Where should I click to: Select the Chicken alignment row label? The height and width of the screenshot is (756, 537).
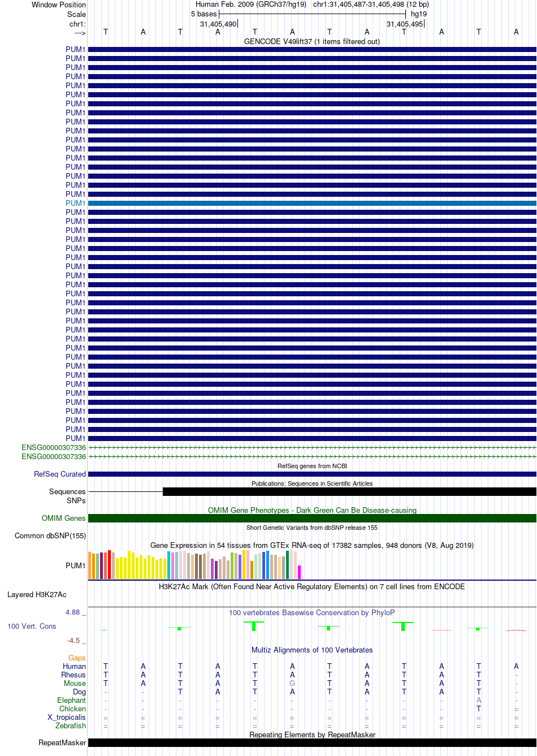click(x=72, y=709)
